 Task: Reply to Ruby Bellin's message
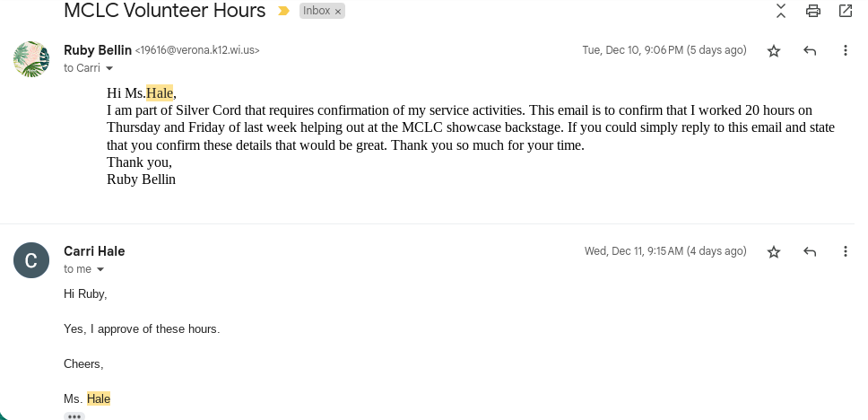tap(810, 51)
